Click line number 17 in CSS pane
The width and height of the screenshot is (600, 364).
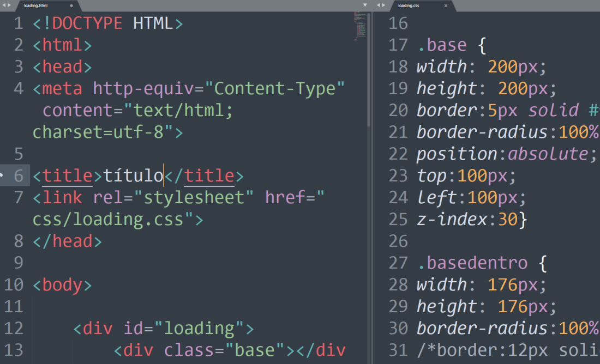[398, 45]
